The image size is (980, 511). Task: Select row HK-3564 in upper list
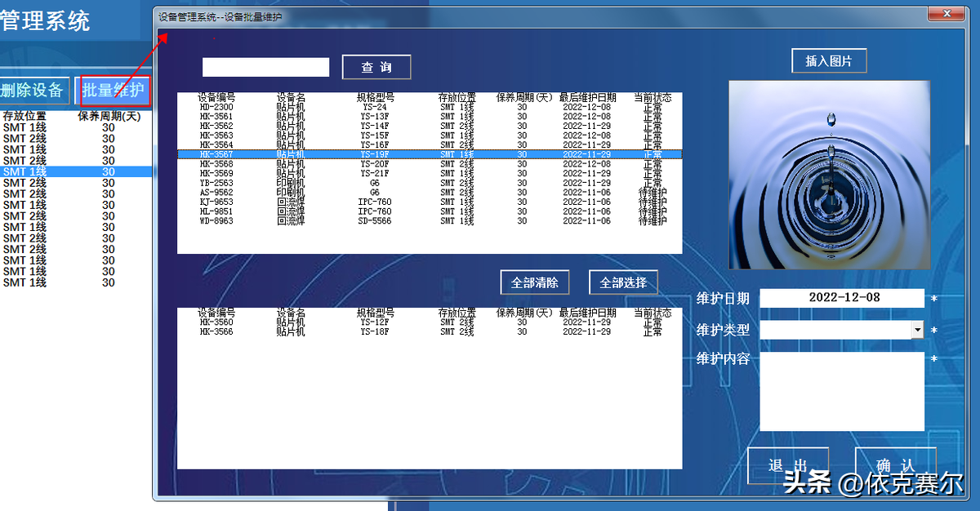point(430,145)
